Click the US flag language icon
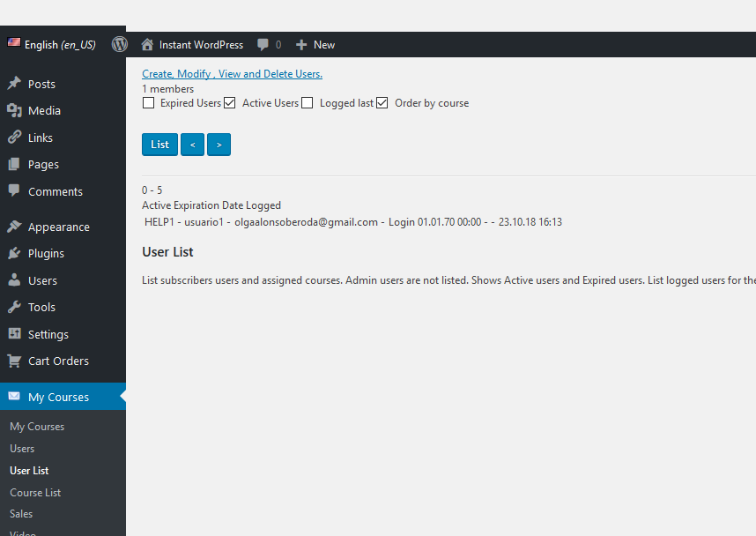The image size is (756, 536). click(x=13, y=43)
